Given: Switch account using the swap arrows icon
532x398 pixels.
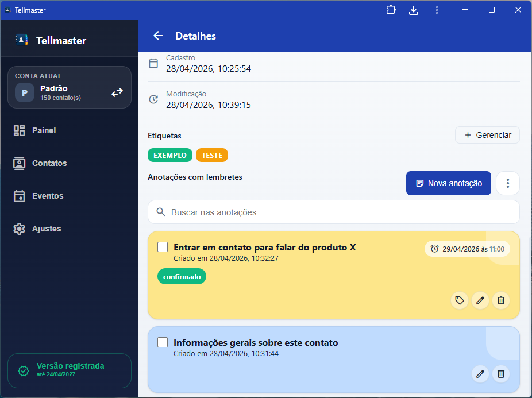Looking at the screenshot, I should tap(117, 92).
